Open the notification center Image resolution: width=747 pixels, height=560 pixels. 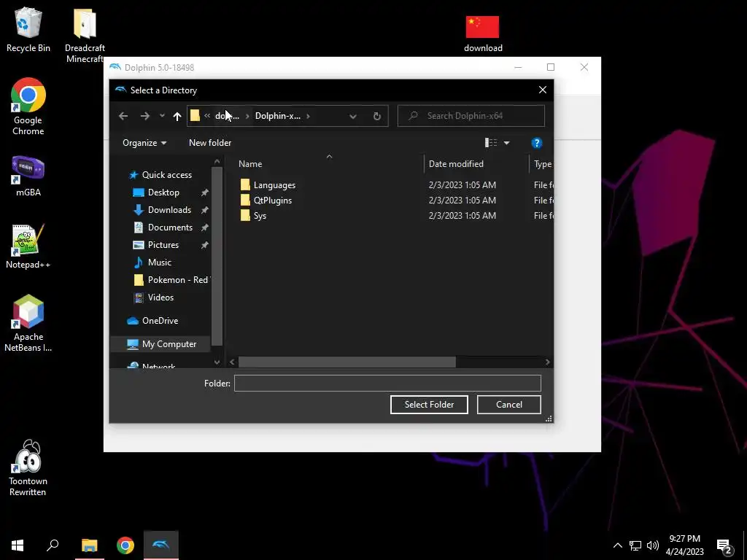point(724,545)
